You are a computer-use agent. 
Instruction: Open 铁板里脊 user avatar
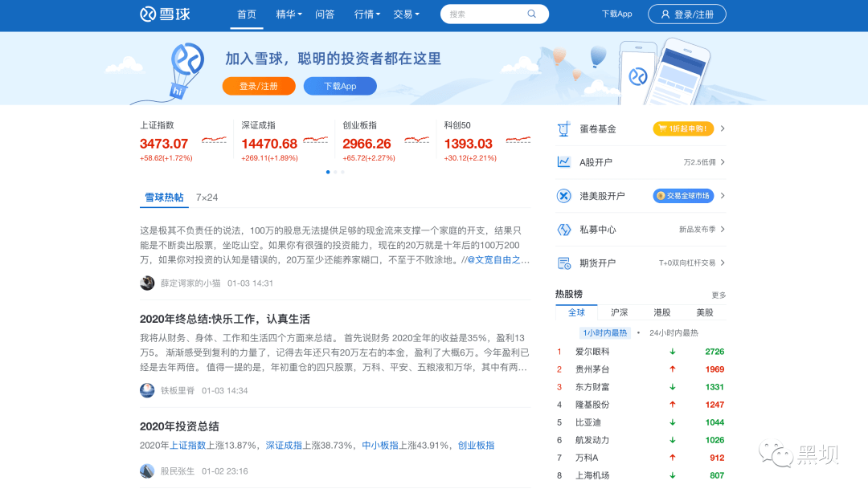click(147, 390)
